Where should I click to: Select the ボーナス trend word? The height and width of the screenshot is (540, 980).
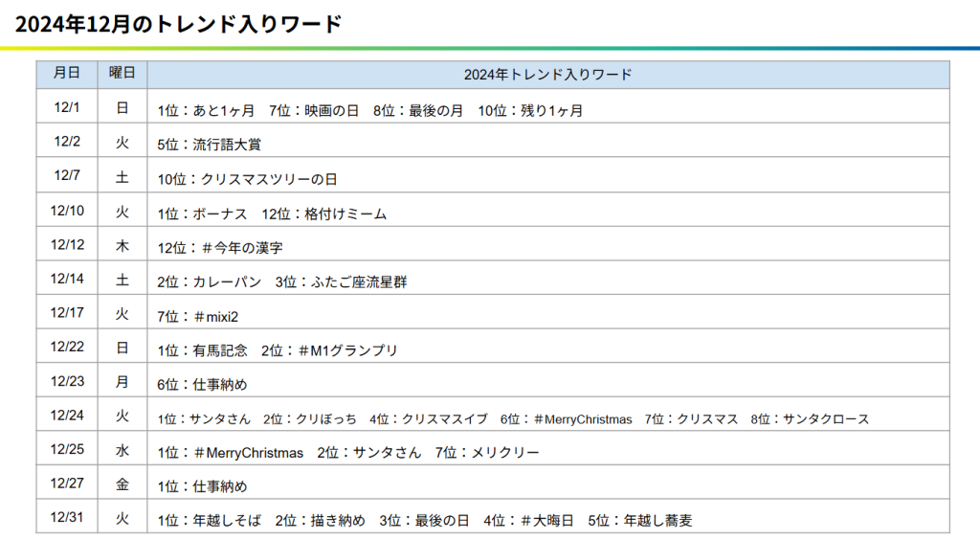pos(220,214)
